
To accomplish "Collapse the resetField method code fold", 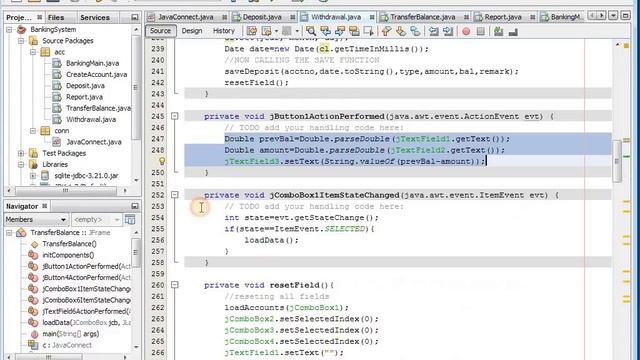I will 175,285.
